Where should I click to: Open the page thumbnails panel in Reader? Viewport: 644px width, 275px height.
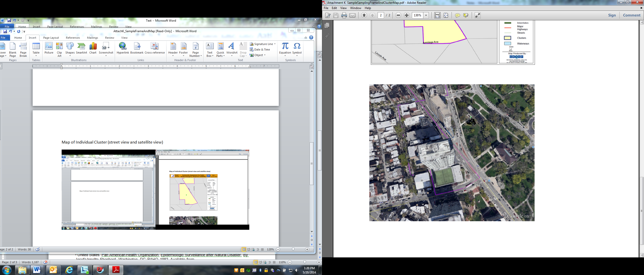coord(327,25)
